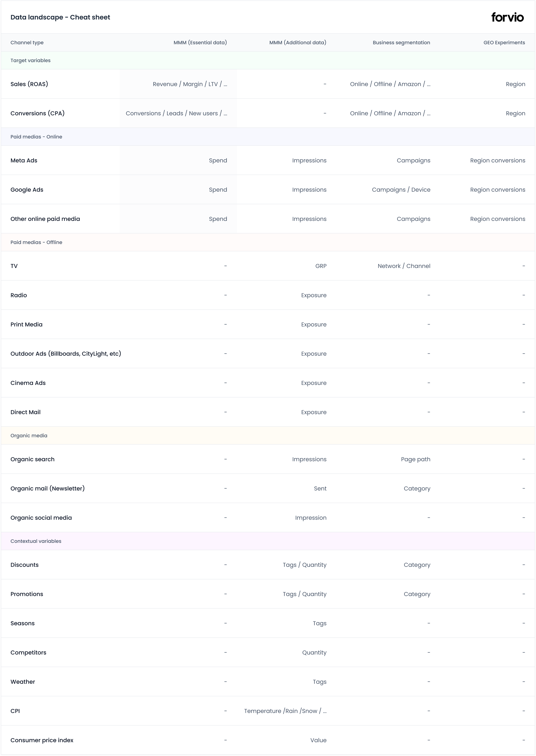536x756 pixels.
Task: Select the Organic mail (Newsletter) row
Action: [x=268, y=488]
